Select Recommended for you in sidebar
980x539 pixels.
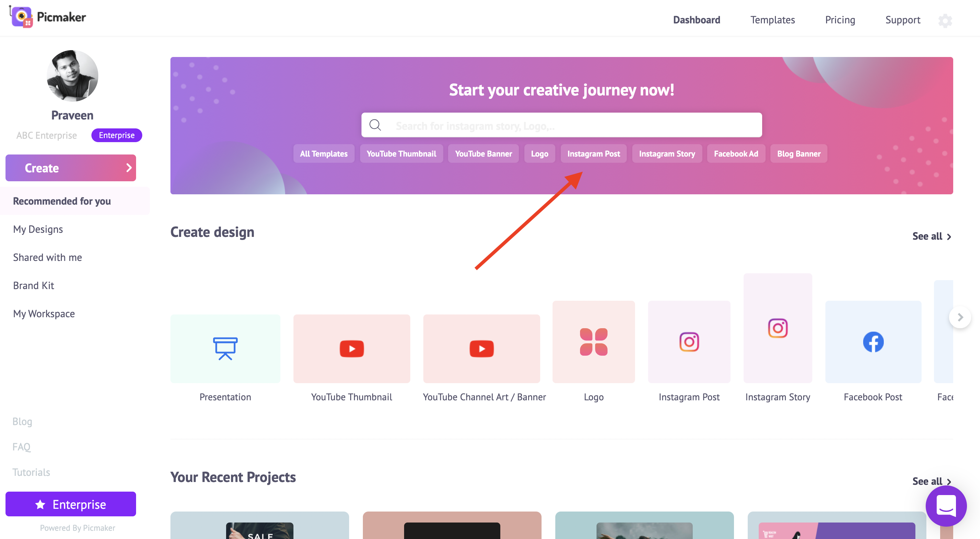[75, 201]
